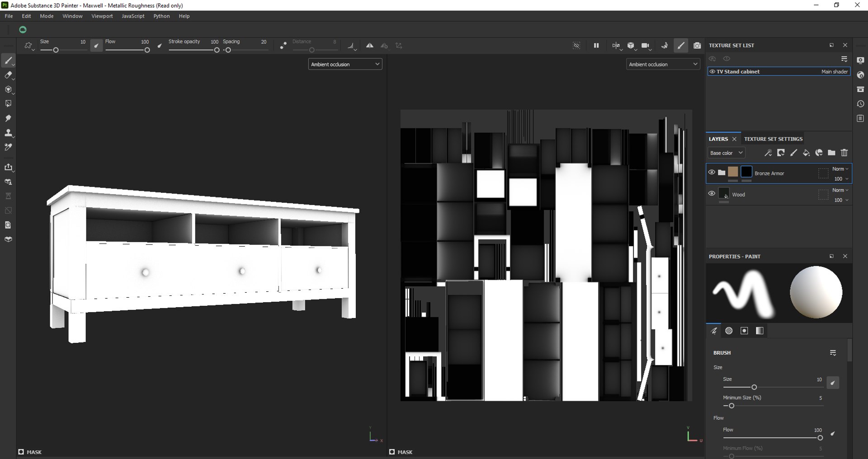Open the 3D/2D view layout dropdown
Viewport: 868px width, 459px height.
(x=617, y=46)
